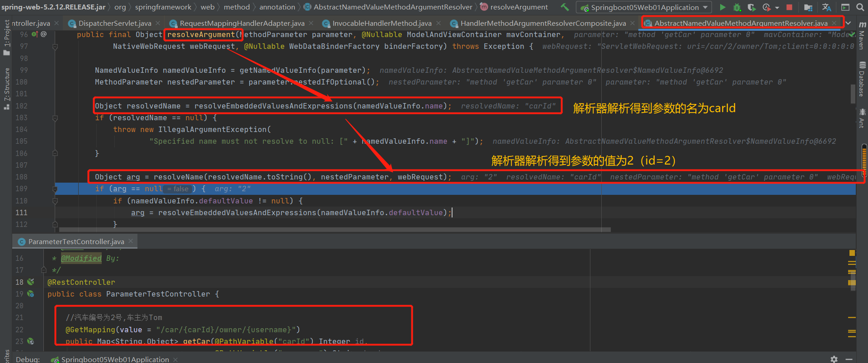Click breadcrumb 'annotation' in navigation bar
Viewport: 868px width, 363px height.
tap(277, 7)
